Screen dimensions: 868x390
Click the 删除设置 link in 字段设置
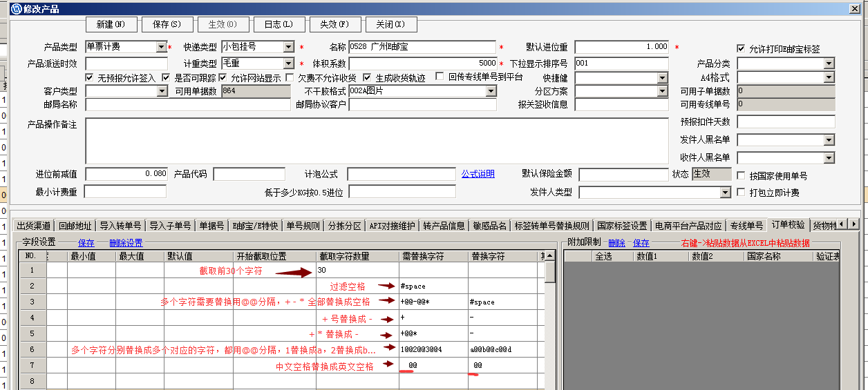126,243
